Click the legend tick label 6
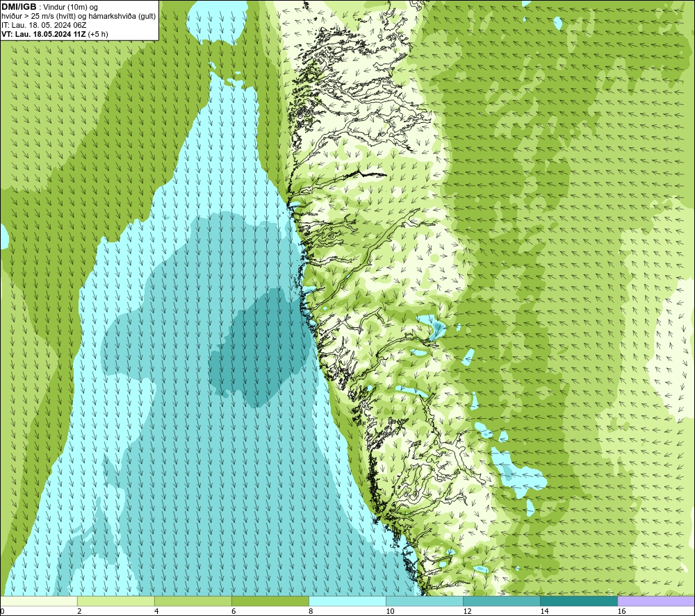Screen dimensions: 695x616 [234, 611]
